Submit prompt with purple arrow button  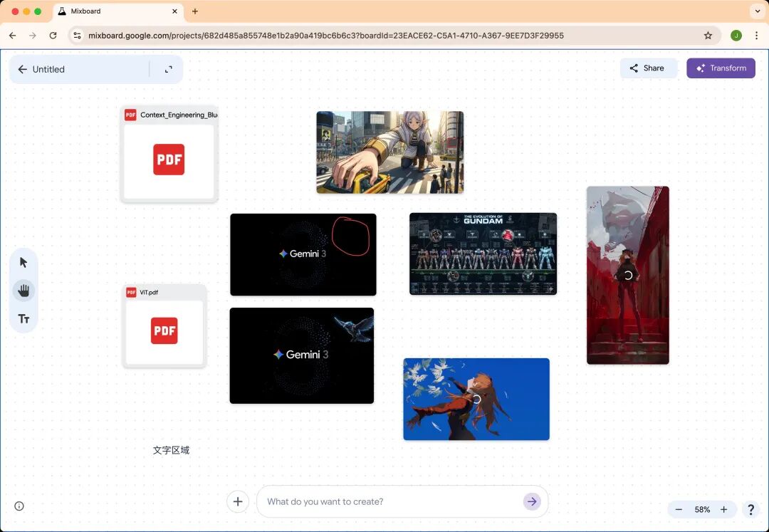tap(532, 501)
